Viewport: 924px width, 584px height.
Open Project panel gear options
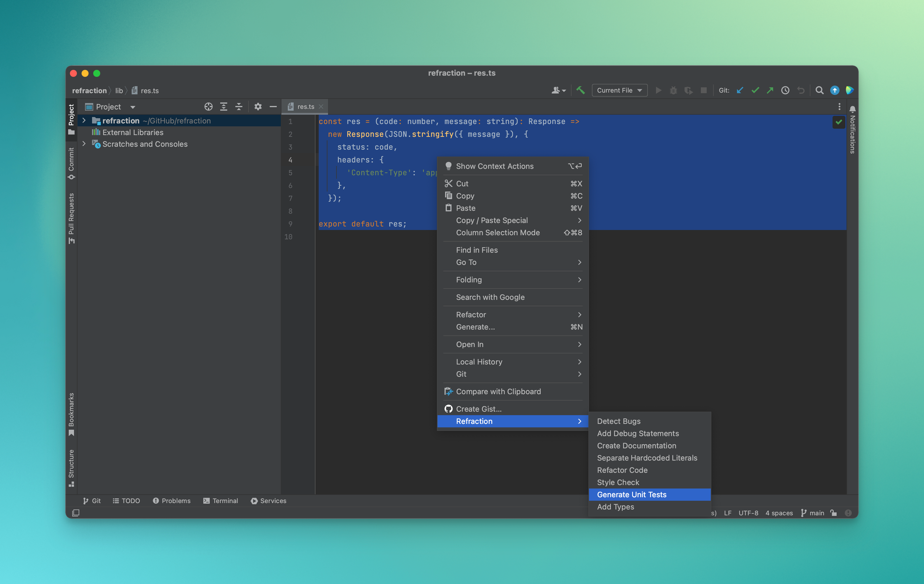(x=258, y=107)
